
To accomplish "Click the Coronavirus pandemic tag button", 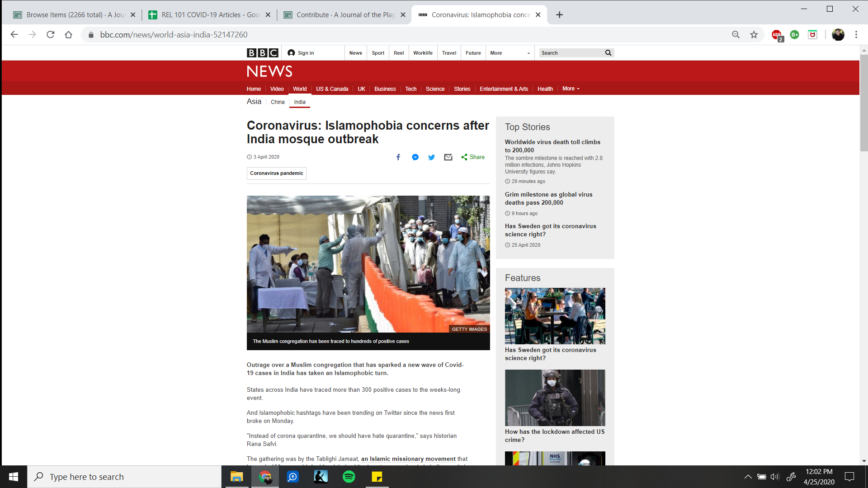I will click(277, 174).
